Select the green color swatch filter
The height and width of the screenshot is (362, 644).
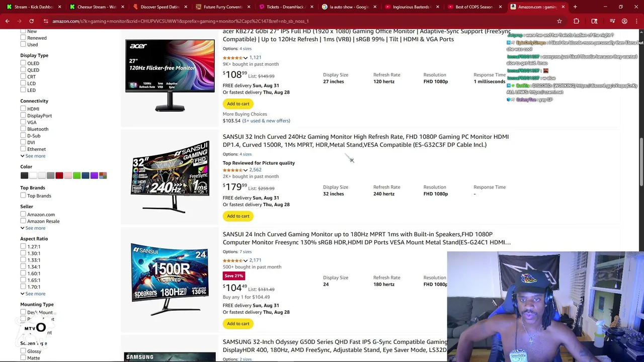point(76,175)
